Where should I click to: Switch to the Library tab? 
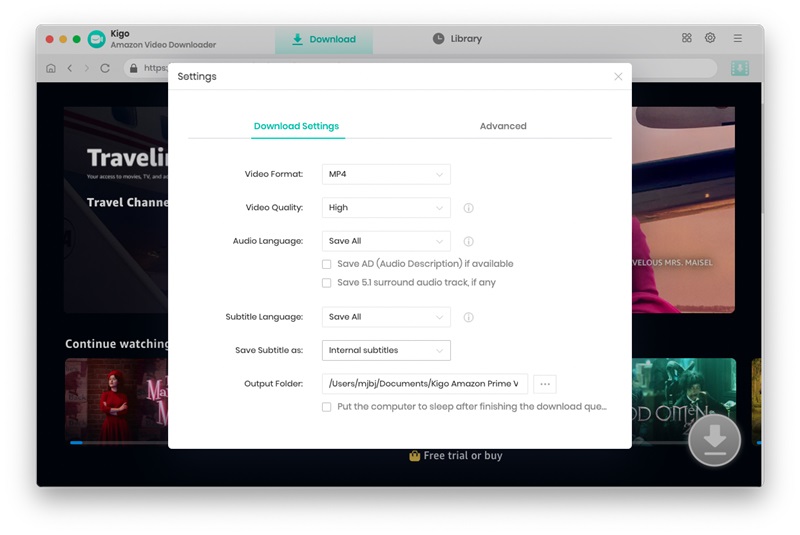[x=457, y=39]
